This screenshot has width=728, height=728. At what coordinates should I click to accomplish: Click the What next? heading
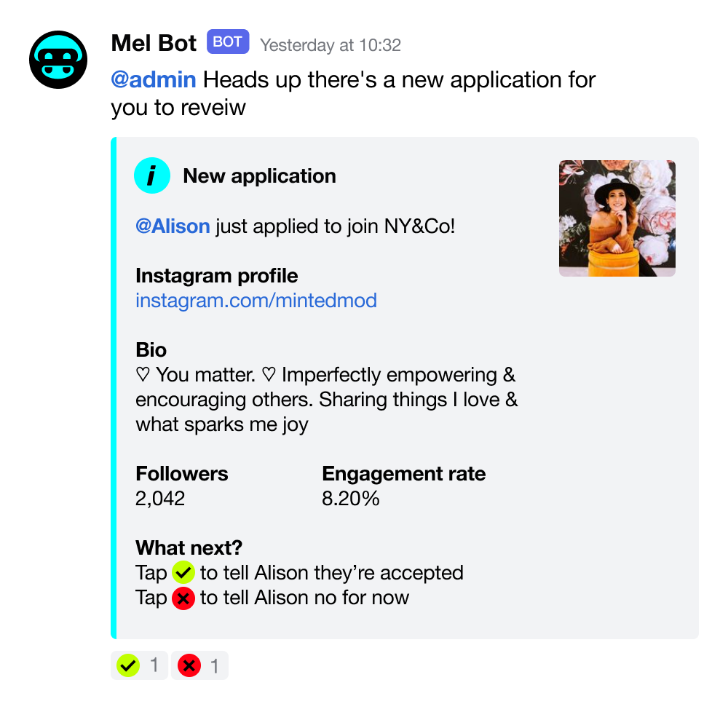click(x=189, y=548)
